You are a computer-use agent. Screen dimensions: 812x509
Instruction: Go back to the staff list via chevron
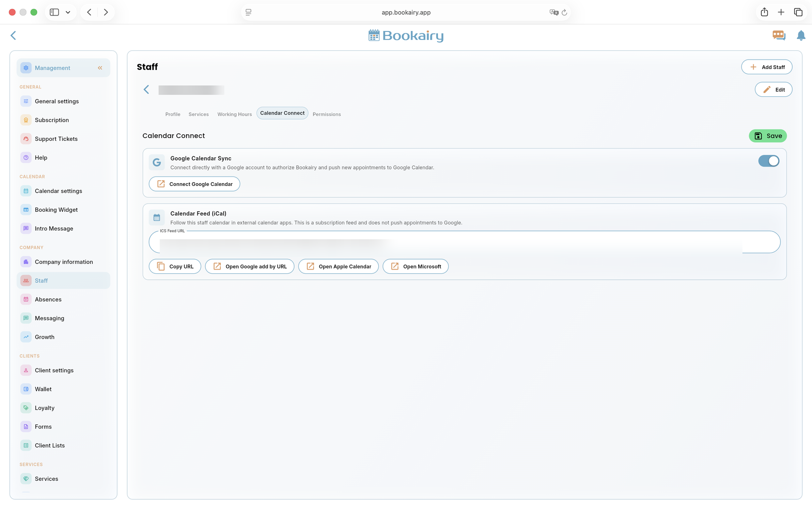tap(146, 90)
